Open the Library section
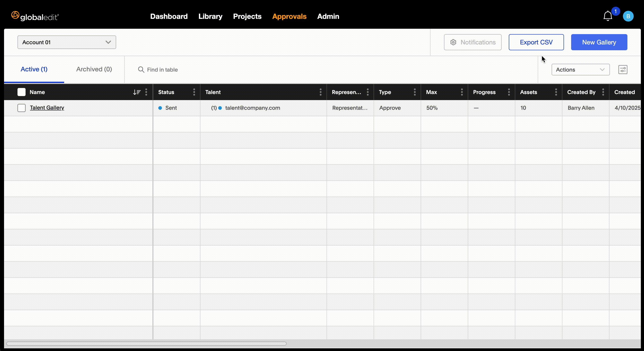This screenshot has width=644, height=351. [x=210, y=16]
